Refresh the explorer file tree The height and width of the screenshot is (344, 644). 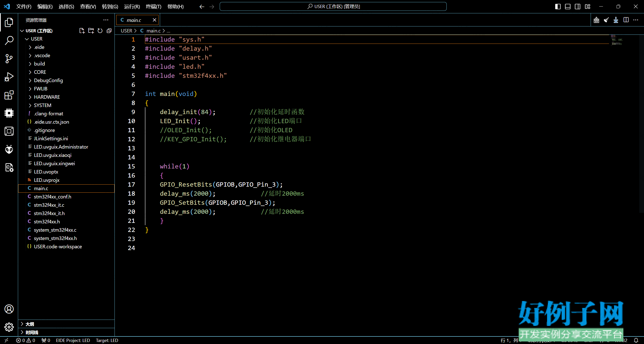[100, 31]
